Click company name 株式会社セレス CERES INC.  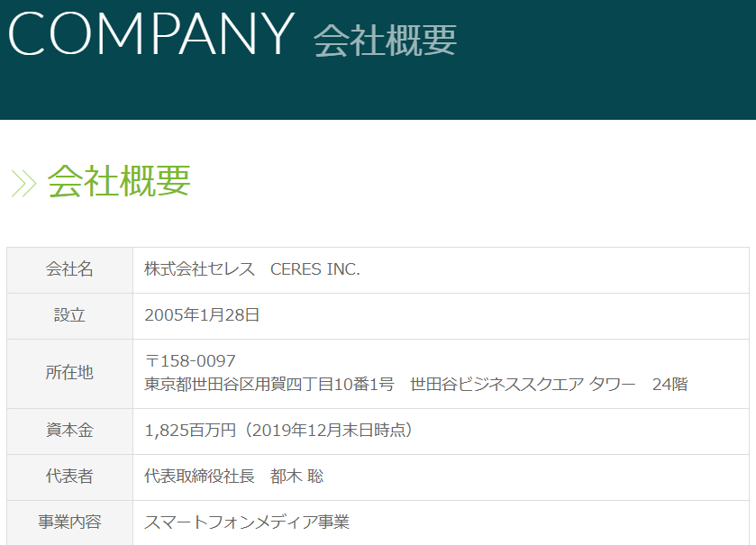252,268
